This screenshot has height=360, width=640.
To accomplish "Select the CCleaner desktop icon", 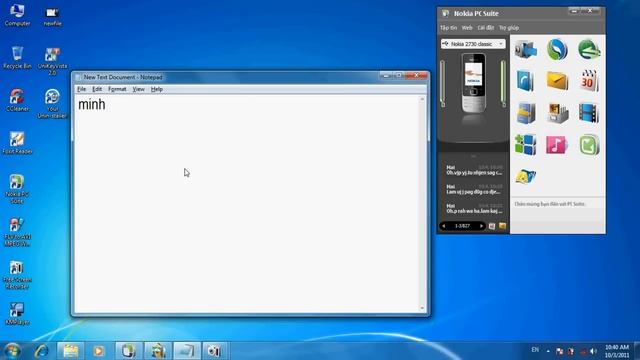I will [17, 100].
